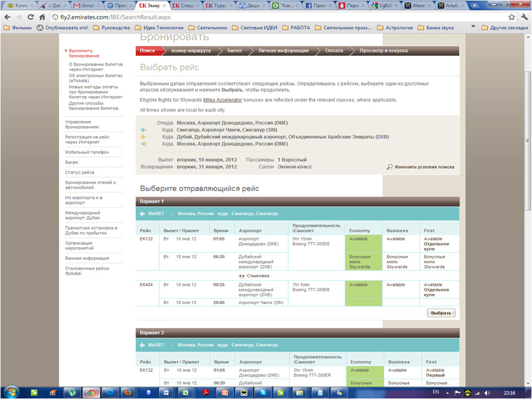Show hidden bookmarks with the double chevron
532x399 pixels.
tap(473, 27)
